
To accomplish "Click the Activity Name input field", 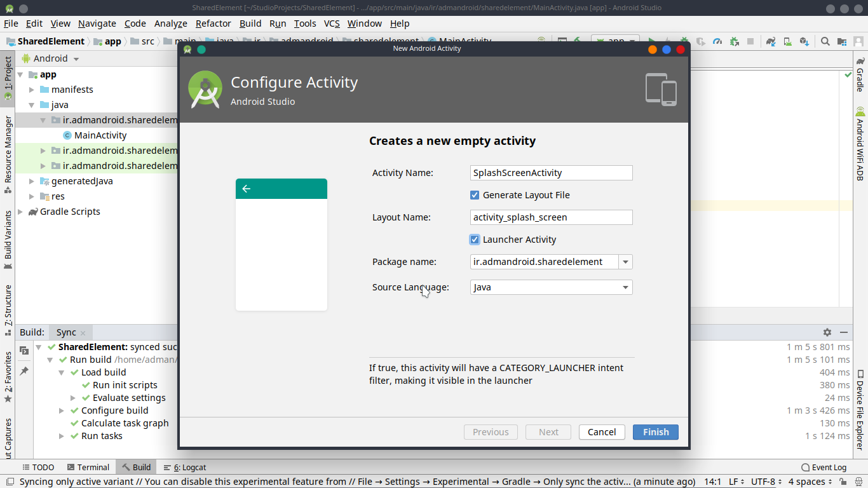I will point(552,173).
